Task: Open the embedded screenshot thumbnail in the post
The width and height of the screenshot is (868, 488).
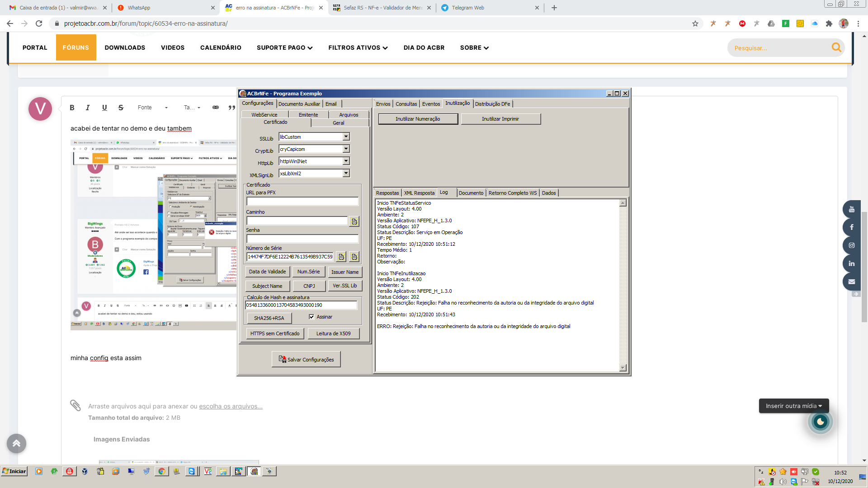Action: (x=154, y=235)
